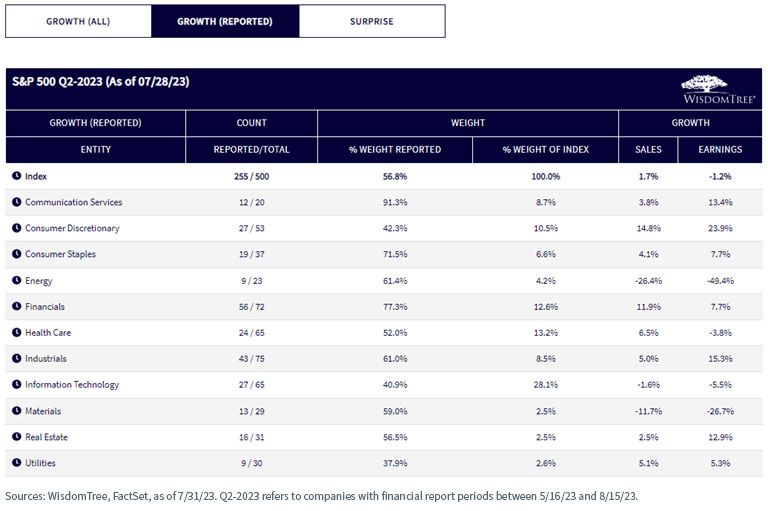This screenshot has height=511, width=768.
Task: Click the clock icon beside Energy
Action: point(17,280)
